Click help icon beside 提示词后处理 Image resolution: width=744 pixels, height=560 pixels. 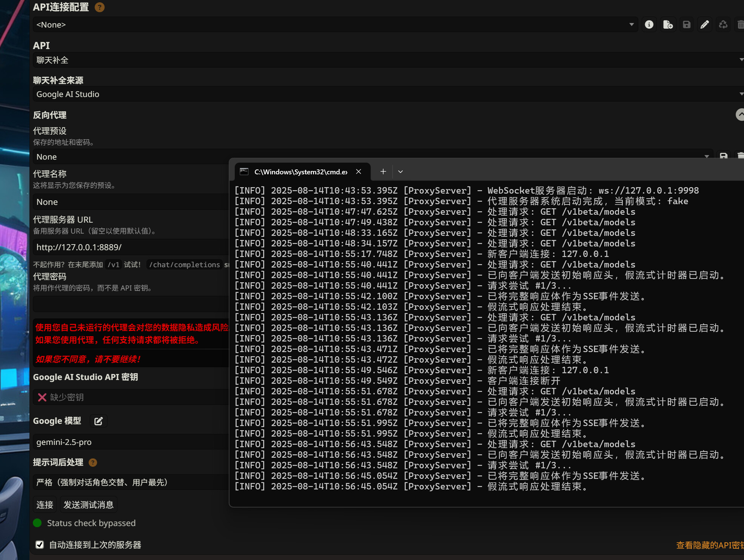pos(93,463)
